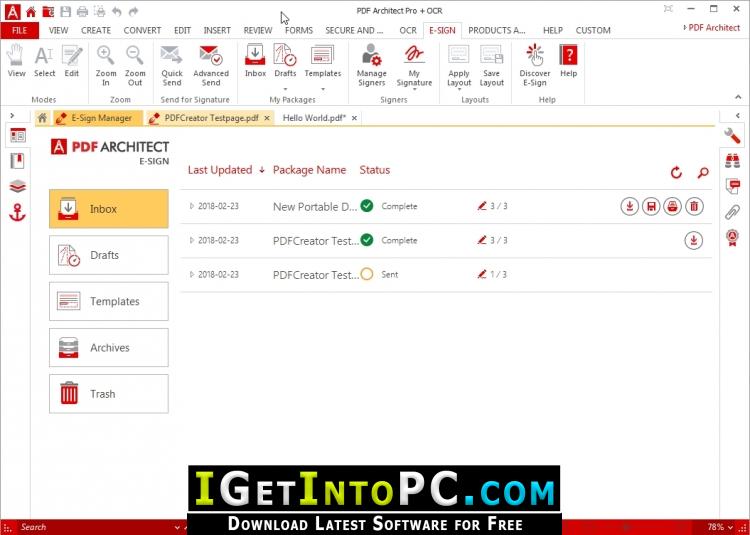Click the Zoom Out magnifier

(135, 66)
